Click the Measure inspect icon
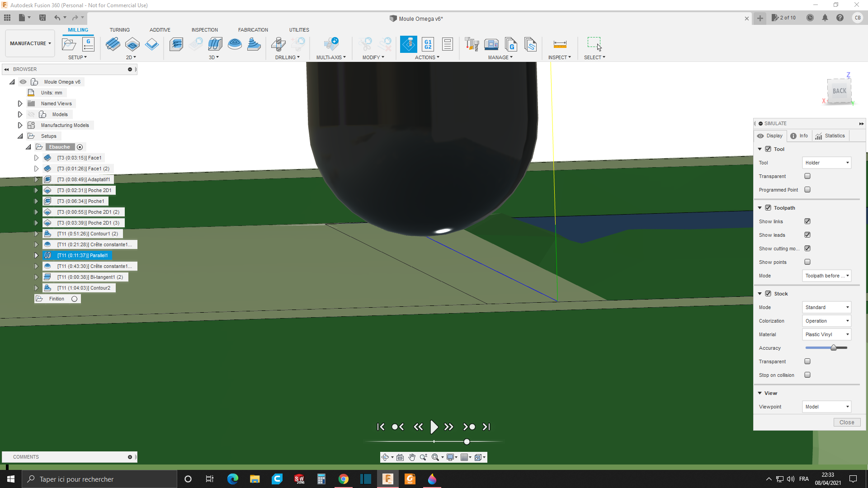This screenshot has width=868, height=488. (560, 44)
